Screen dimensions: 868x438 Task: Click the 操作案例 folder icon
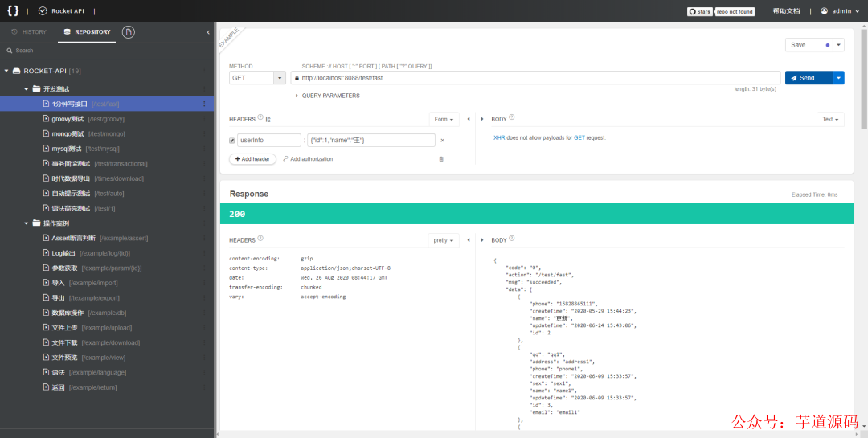click(36, 223)
